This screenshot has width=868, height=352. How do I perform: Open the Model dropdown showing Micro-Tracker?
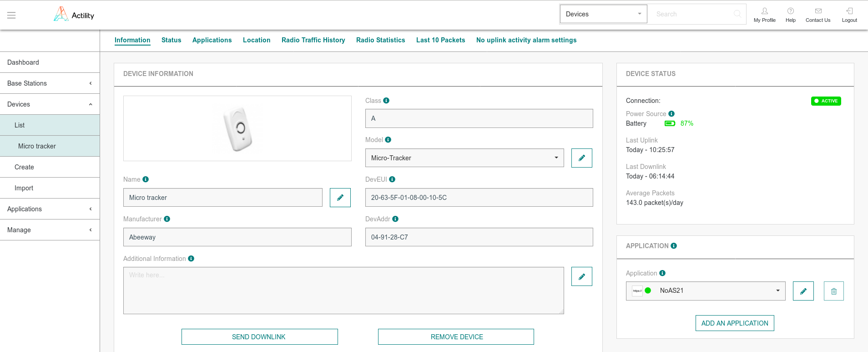pyautogui.click(x=464, y=158)
